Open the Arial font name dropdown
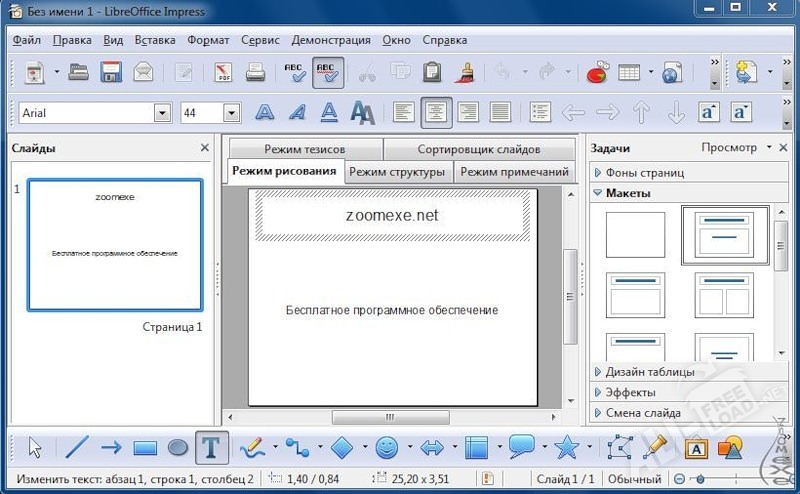This screenshot has height=494, width=800. pyautogui.click(x=162, y=113)
